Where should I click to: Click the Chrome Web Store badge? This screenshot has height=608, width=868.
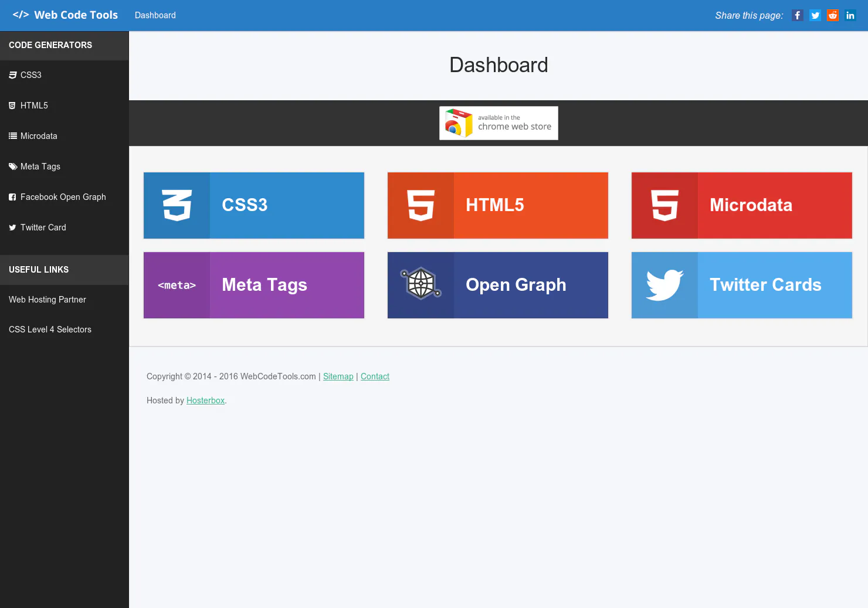499,123
